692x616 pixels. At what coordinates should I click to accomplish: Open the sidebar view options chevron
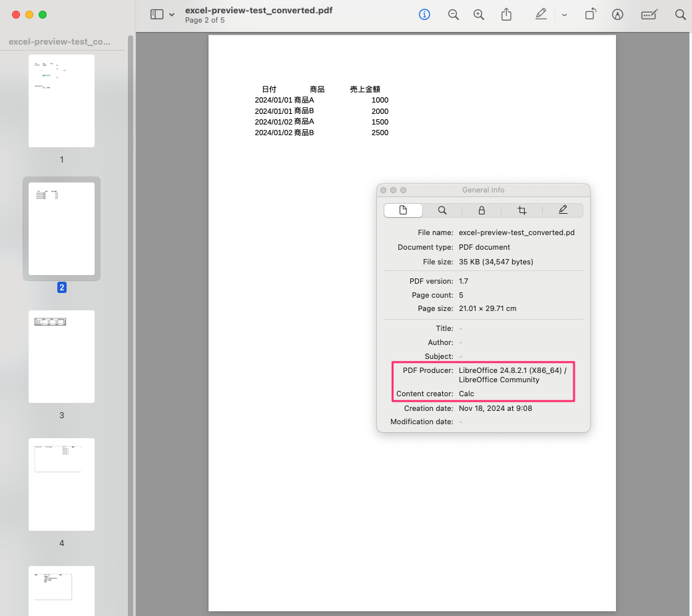coord(172,15)
